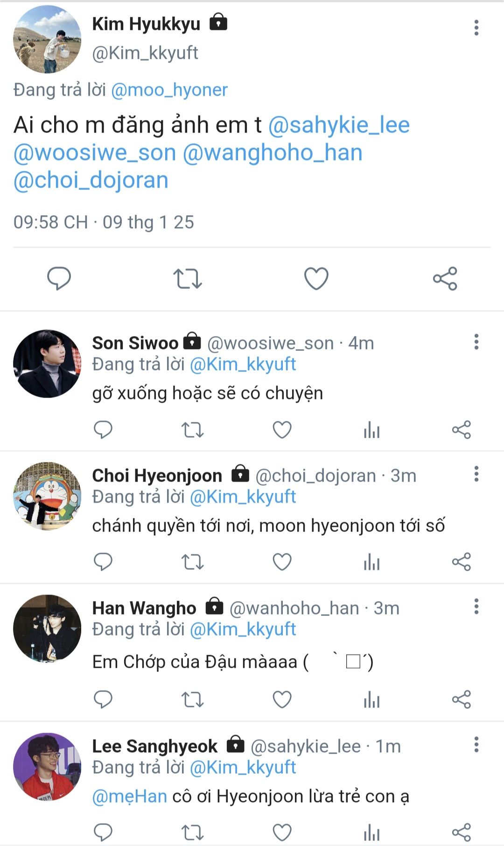Like Choi Hyeonjoon's reply

pyautogui.click(x=282, y=562)
